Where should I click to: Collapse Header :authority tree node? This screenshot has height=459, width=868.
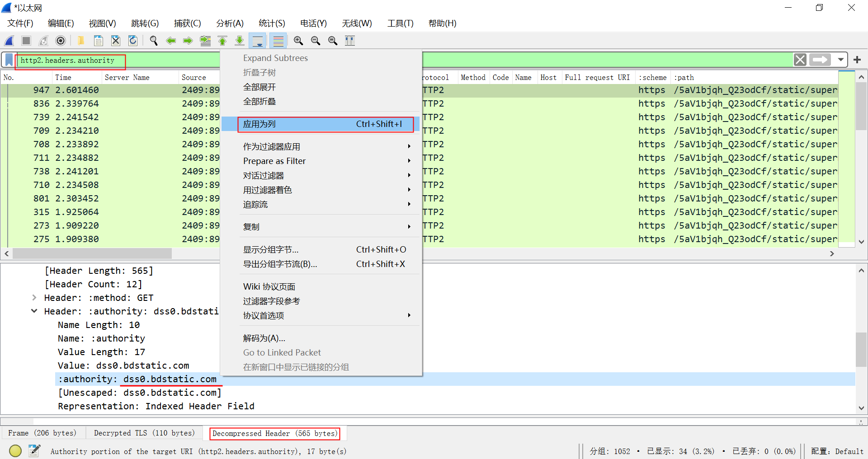pos(34,311)
